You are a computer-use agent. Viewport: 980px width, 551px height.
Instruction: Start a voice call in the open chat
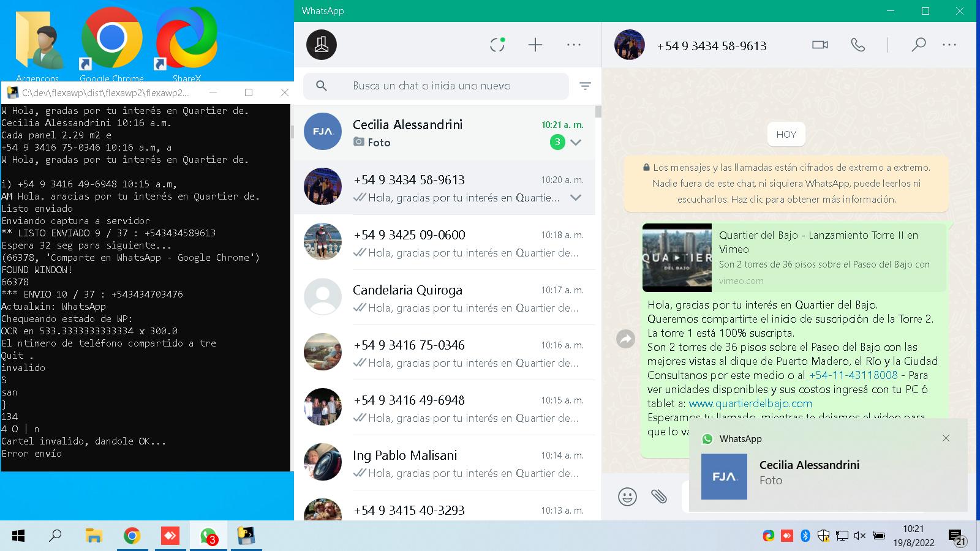[858, 45]
